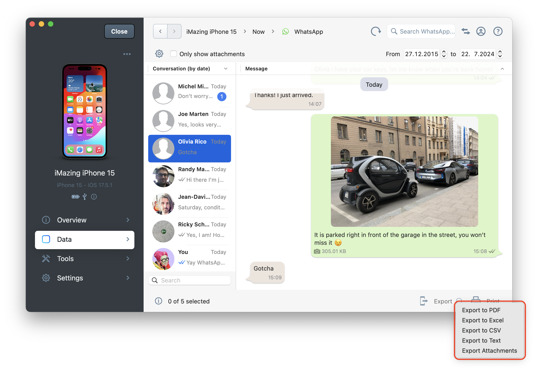Click the selection info icon in footer
This screenshot has width=538, height=392.
pyautogui.click(x=159, y=301)
